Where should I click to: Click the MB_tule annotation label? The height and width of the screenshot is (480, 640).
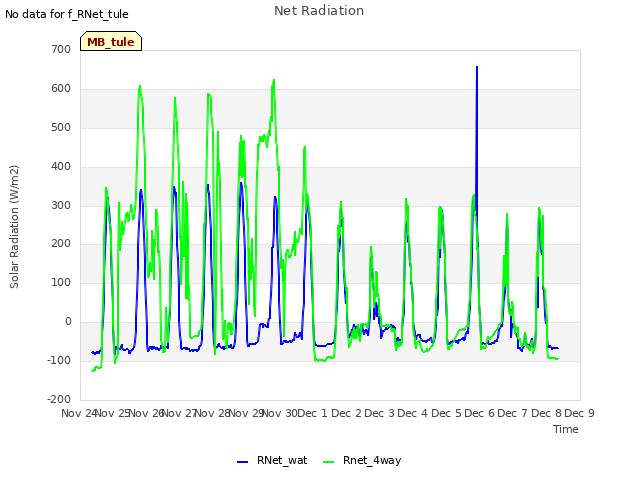pos(111,42)
